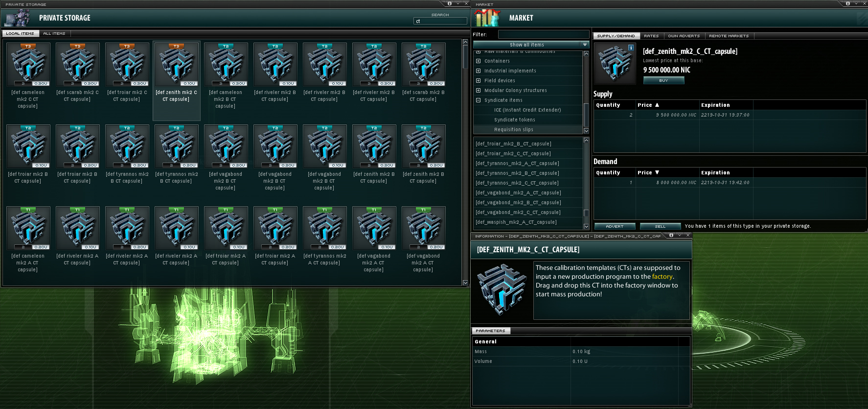Click the Private Storage search field
Viewport: 868px width, 409px height.
pyautogui.click(x=440, y=21)
